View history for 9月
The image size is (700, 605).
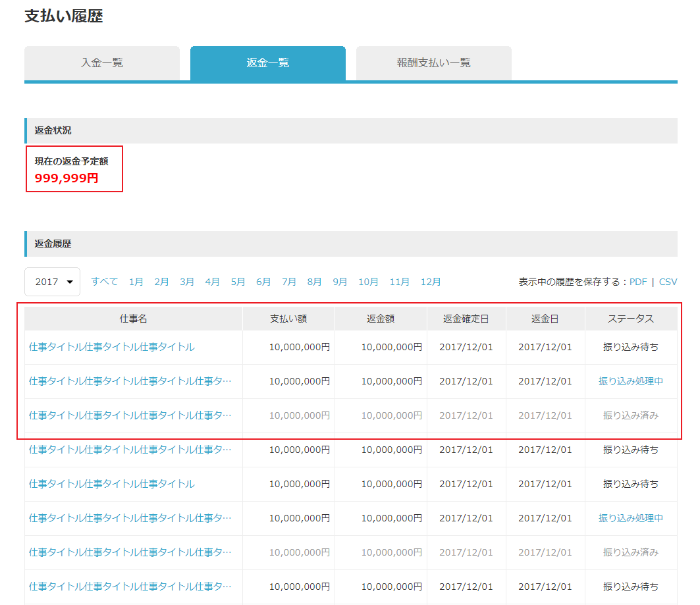340,282
